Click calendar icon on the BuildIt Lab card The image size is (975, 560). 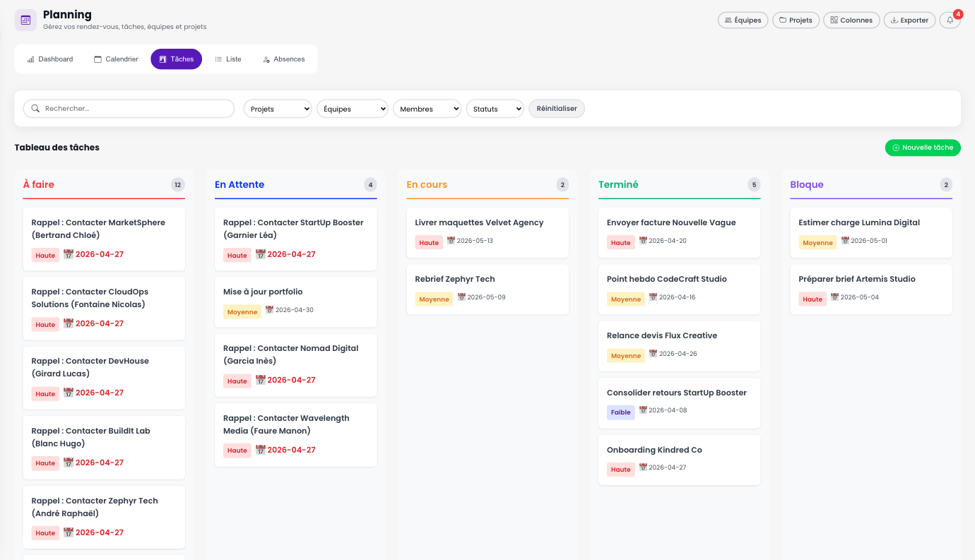pos(69,463)
